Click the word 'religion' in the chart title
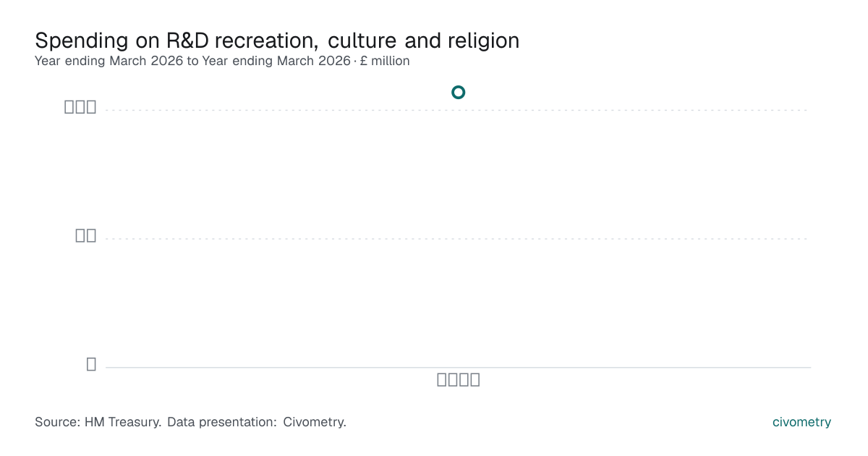The height and width of the screenshot is (456, 868). (x=483, y=41)
